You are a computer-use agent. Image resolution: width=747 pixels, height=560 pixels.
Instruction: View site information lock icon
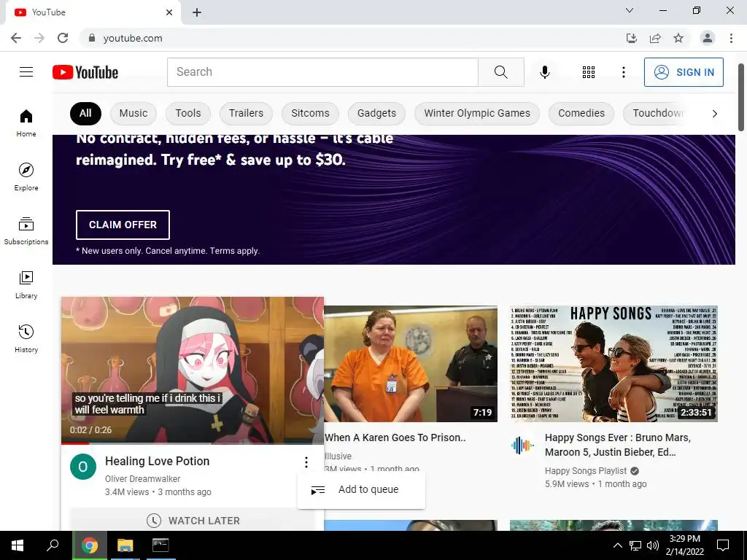(x=92, y=38)
